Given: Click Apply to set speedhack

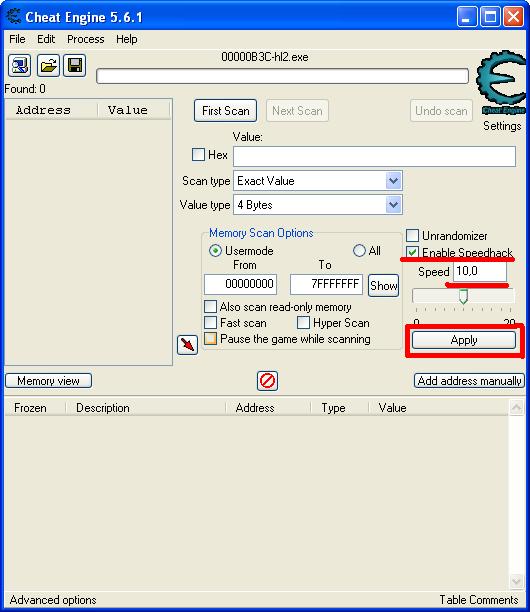Looking at the screenshot, I should tap(464, 340).
